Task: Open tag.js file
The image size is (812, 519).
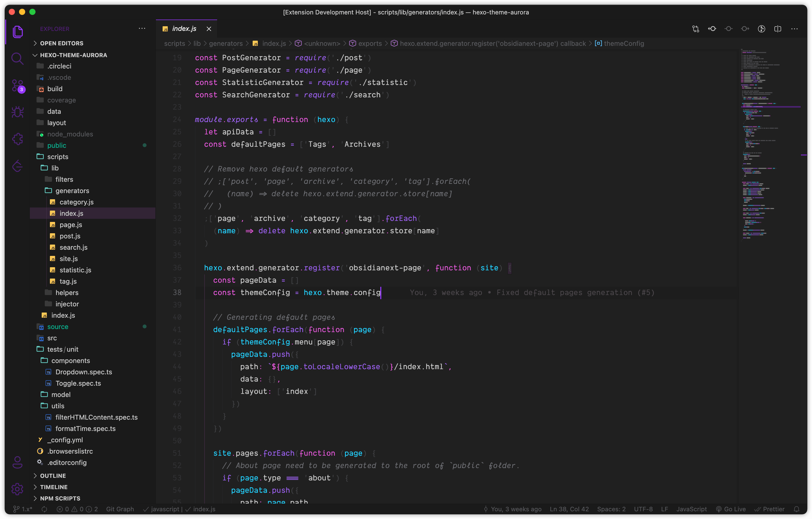Action: pyautogui.click(x=93, y=281)
